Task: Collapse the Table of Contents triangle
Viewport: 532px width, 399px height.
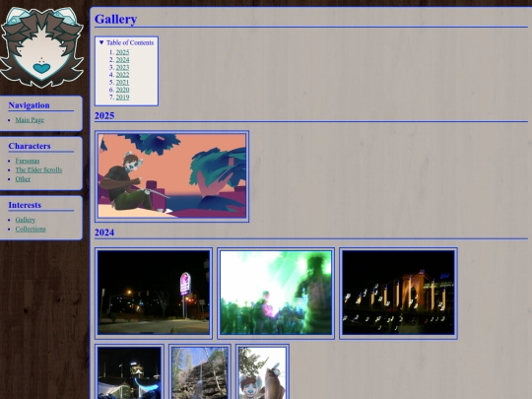Action: [101, 42]
